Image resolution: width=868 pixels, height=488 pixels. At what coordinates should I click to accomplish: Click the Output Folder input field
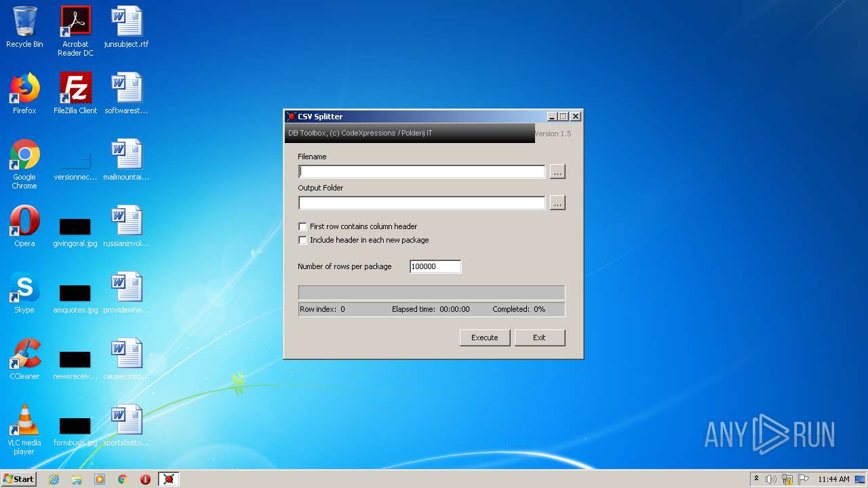click(422, 203)
